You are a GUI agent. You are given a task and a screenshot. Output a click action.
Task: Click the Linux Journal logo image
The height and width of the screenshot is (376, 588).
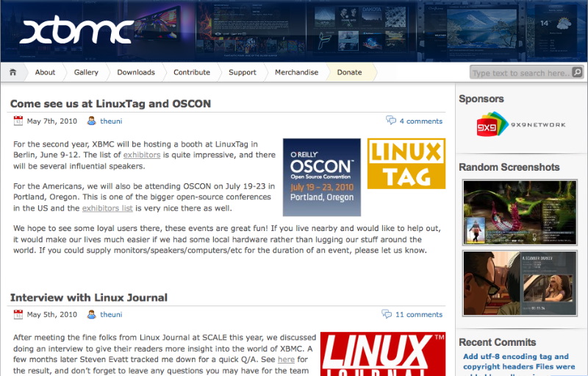click(x=383, y=354)
